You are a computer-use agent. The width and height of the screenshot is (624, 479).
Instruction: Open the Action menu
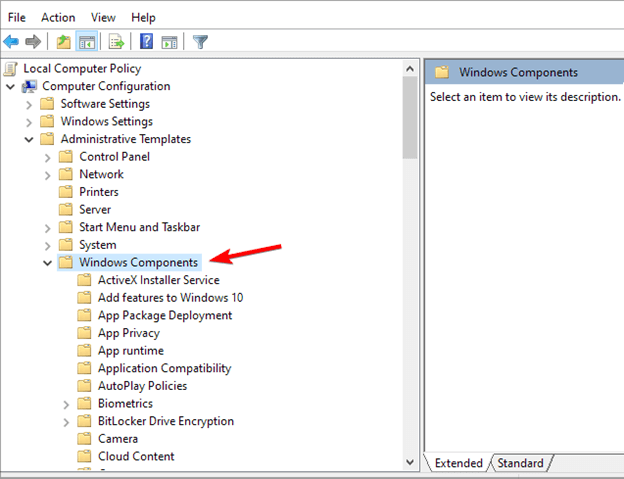tap(58, 17)
